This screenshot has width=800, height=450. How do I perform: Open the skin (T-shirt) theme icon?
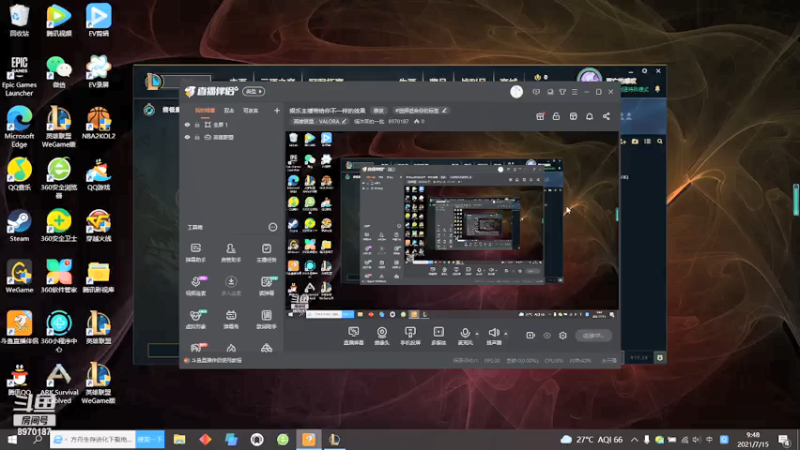click(562, 92)
